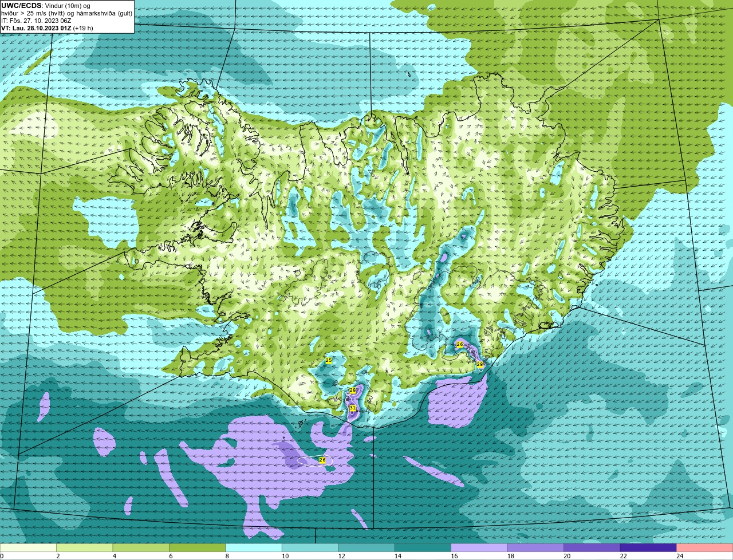Pick the 4–6 m/s legend color swatch
733x560 pixels.
pos(141,547)
